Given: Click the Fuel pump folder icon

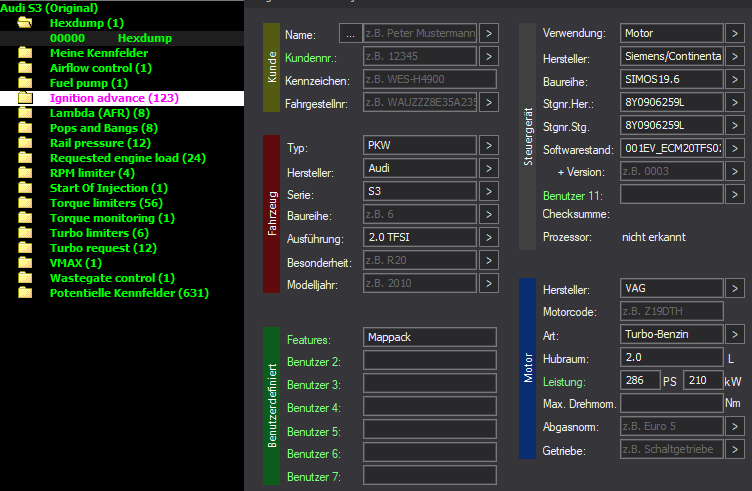Looking at the screenshot, I should coord(25,82).
